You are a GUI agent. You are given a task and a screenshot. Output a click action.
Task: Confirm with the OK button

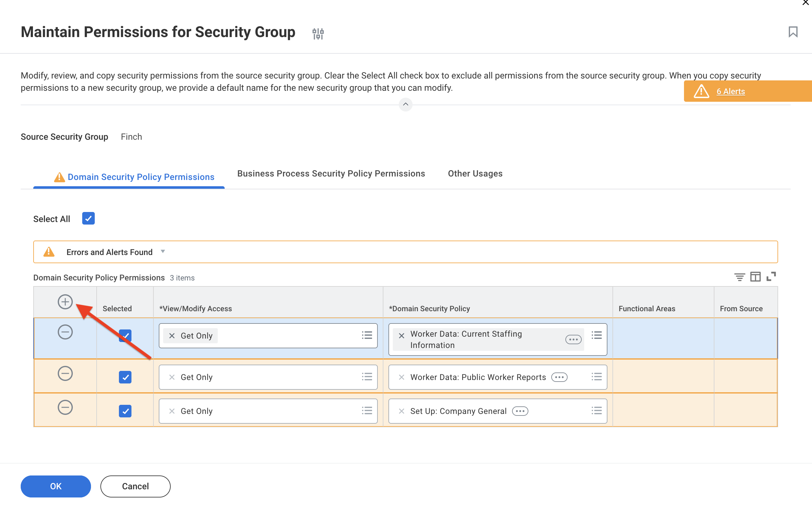click(x=56, y=486)
